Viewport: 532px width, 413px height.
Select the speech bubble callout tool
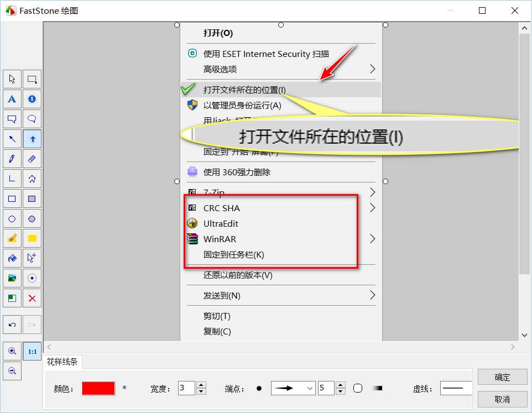[32, 119]
